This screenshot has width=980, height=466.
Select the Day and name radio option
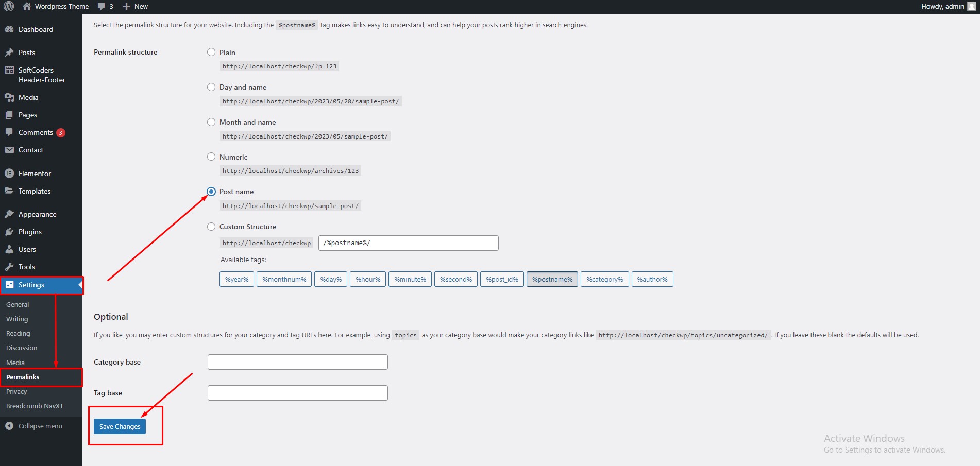(x=211, y=87)
